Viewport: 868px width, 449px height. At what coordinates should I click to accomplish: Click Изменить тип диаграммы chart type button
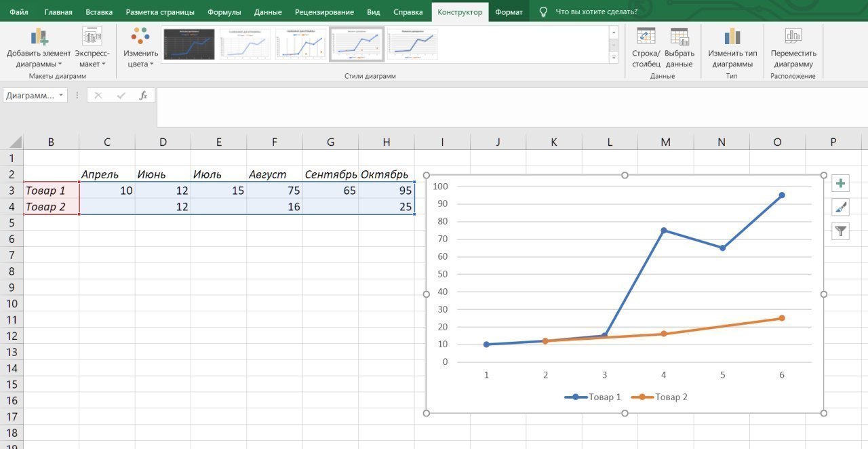[732, 47]
